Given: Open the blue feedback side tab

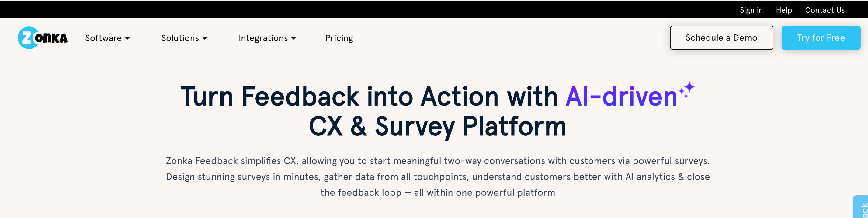Looking at the screenshot, I should coord(861,207).
